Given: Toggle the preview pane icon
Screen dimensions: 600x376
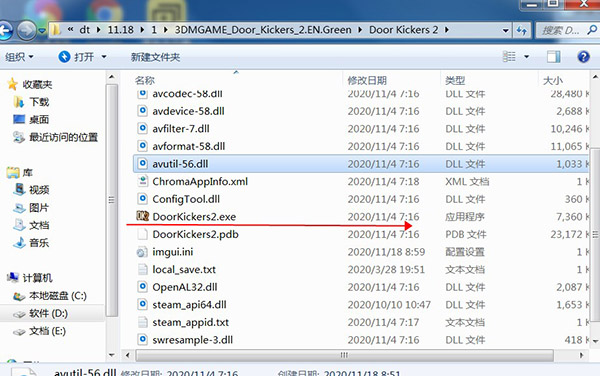Looking at the screenshot, I should (x=553, y=57).
